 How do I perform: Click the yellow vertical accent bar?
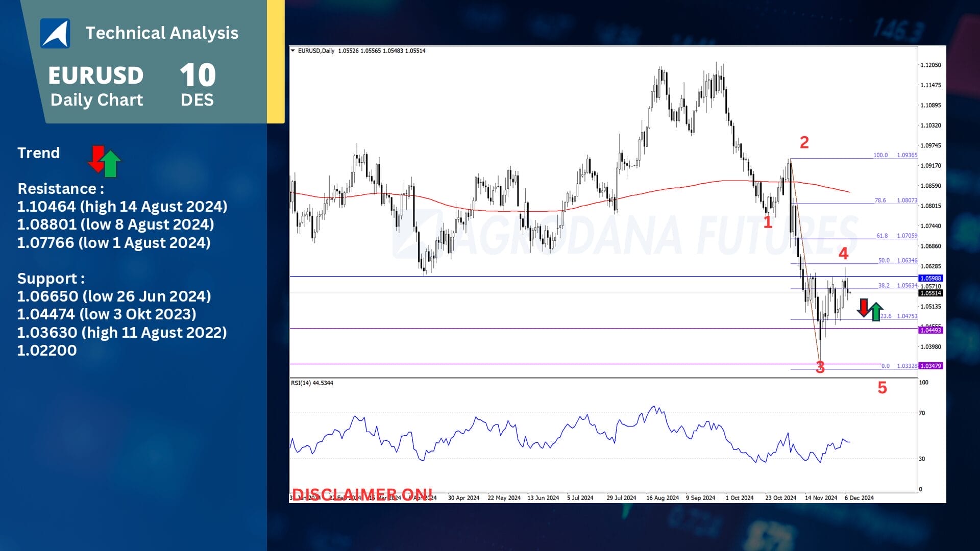pyautogui.click(x=276, y=61)
